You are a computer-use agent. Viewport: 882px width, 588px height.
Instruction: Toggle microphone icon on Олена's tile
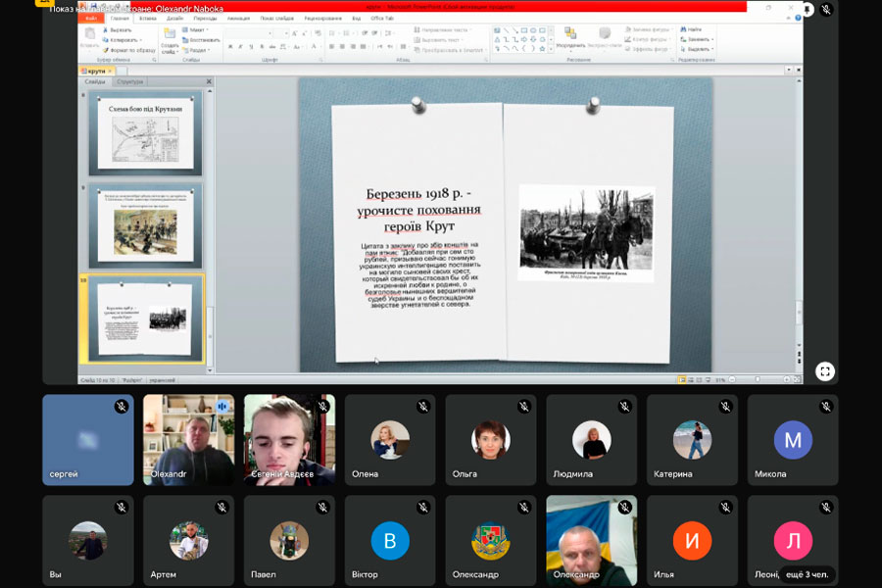pos(423,407)
